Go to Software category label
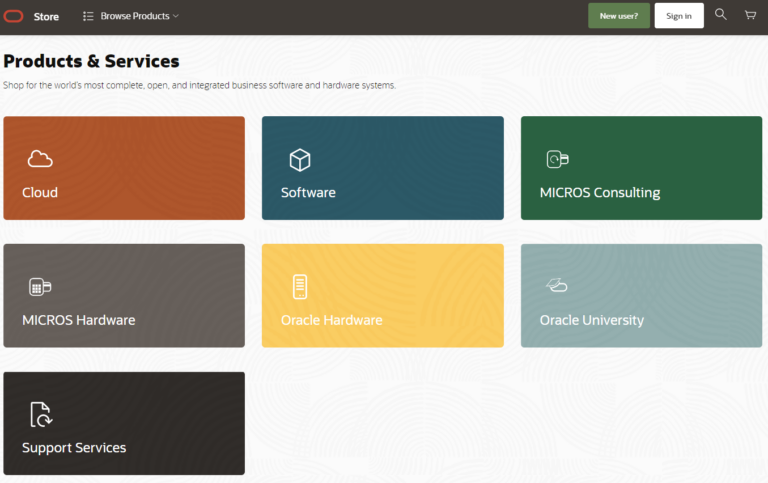 coord(308,193)
